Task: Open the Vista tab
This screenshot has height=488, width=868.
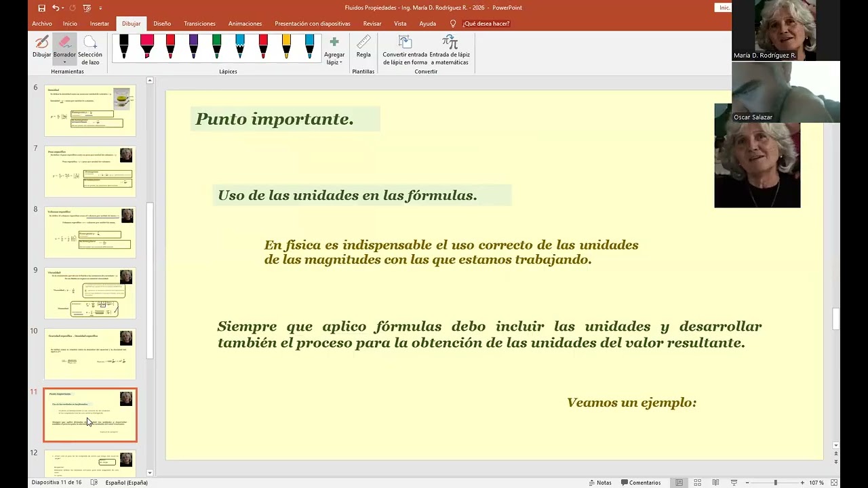Action: tap(400, 24)
